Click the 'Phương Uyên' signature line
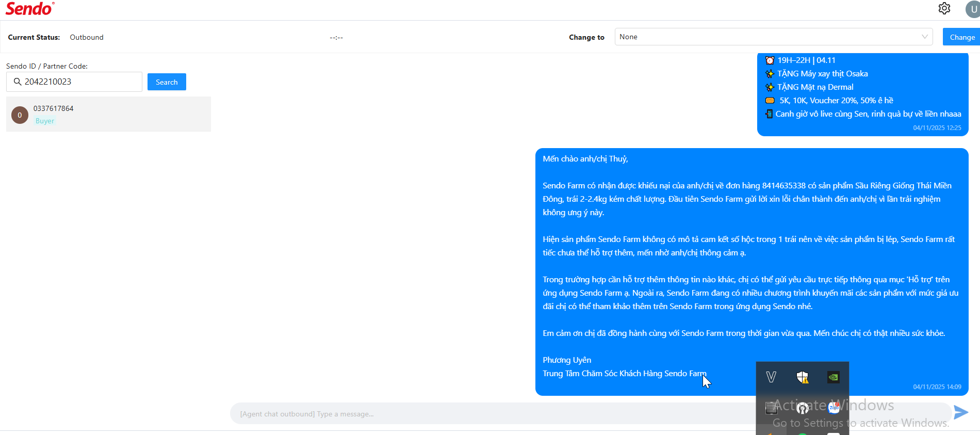Viewport: 980px width, 435px height. coord(567,360)
